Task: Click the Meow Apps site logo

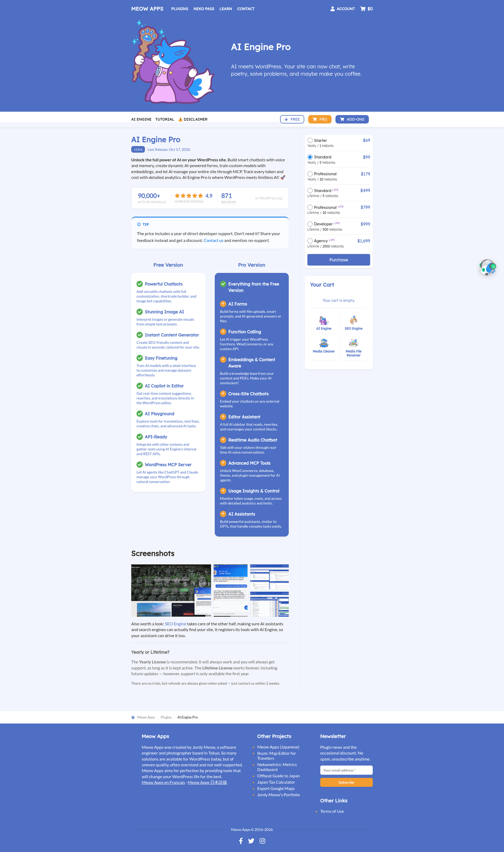Action: pos(147,9)
